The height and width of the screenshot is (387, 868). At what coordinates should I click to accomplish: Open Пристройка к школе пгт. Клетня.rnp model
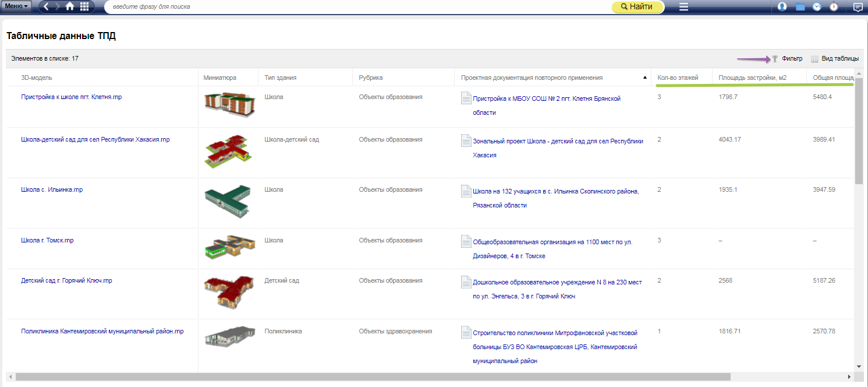(71, 97)
